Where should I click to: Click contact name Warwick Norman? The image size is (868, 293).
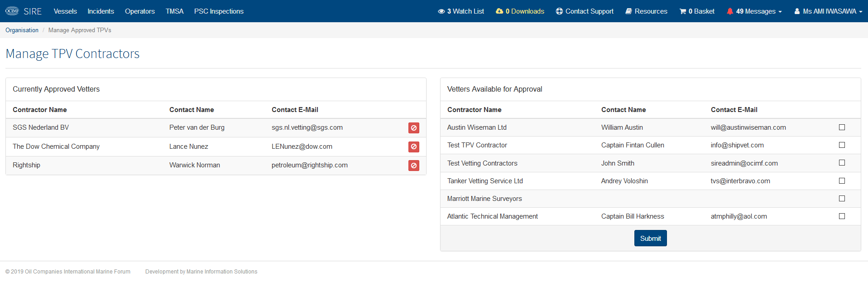pyautogui.click(x=195, y=165)
